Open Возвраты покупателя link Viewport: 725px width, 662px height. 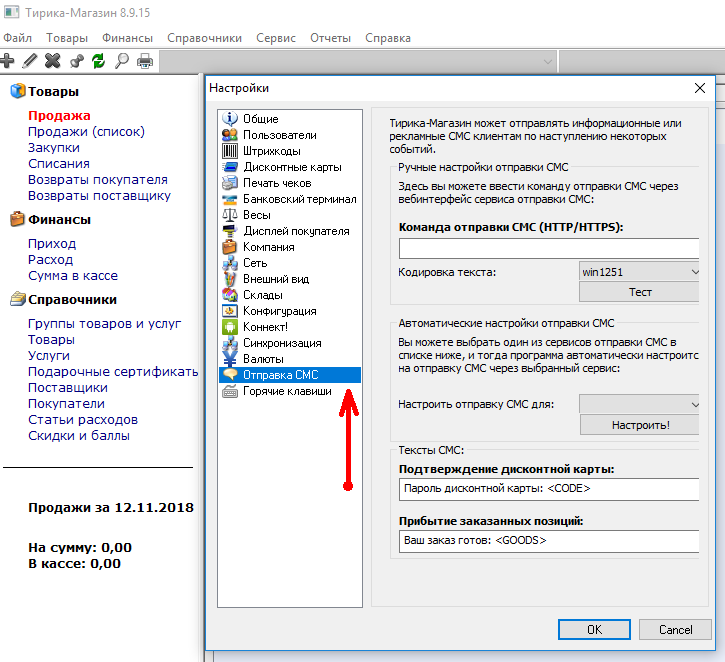pos(98,180)
